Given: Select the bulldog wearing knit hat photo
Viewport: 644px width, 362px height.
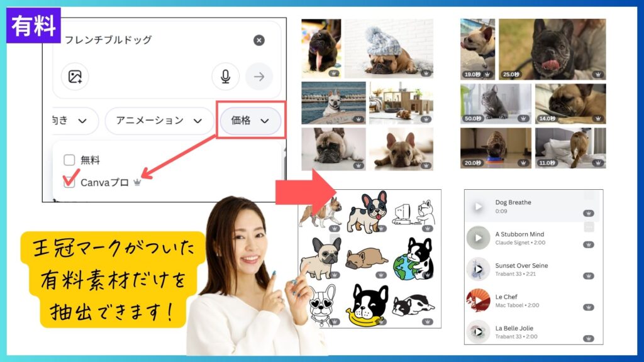Looking at the screenshot, I should coord(389,48).
